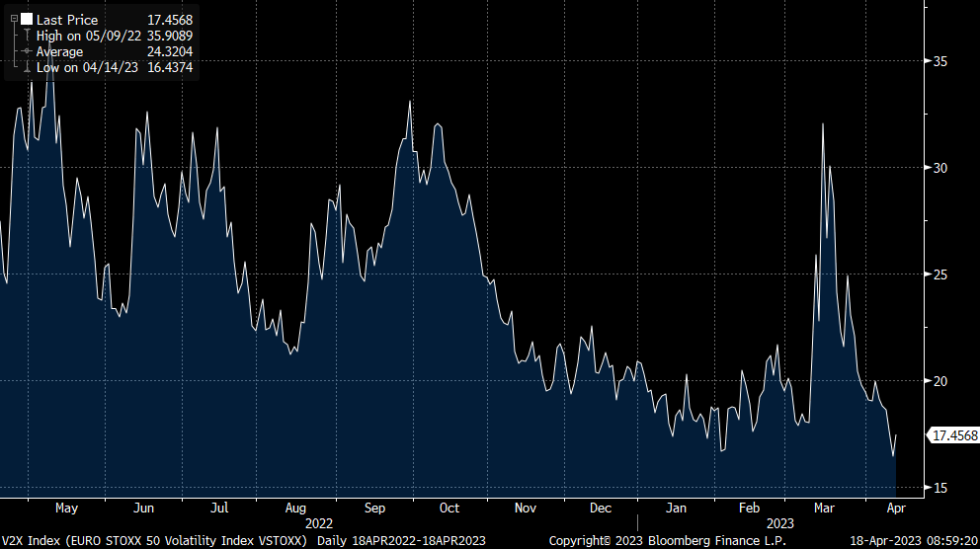Screen dimensions: 980x549
Task: Click the 25 label on price axis
Action: click(x=940, y=274)
